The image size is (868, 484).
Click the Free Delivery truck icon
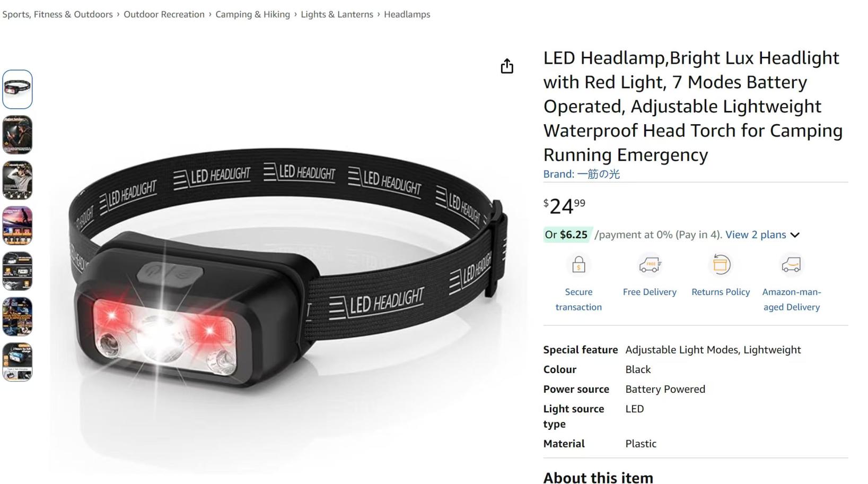pyautogui.click(x=650, y=264)
